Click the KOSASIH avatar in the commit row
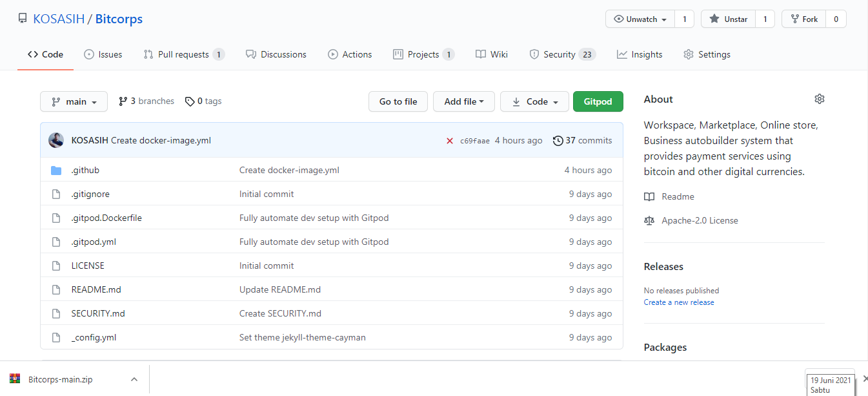The width and height of the screenshot is (868, 396). click(x=56, y=140)
